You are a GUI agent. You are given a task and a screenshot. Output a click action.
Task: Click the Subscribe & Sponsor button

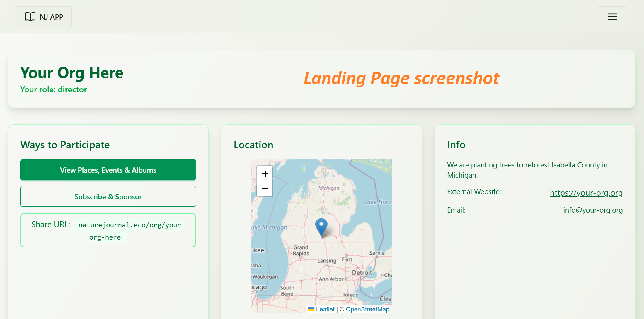pos(108,197)
